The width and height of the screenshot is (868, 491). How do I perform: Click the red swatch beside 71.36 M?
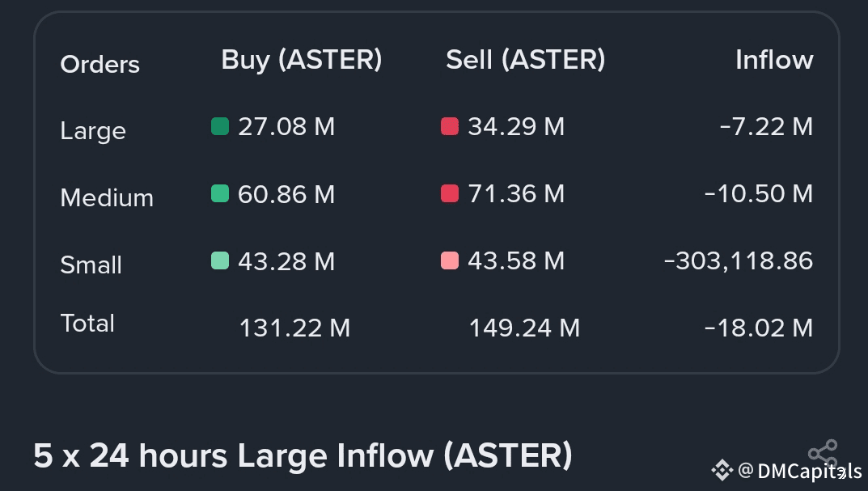(x=450, y=194)
